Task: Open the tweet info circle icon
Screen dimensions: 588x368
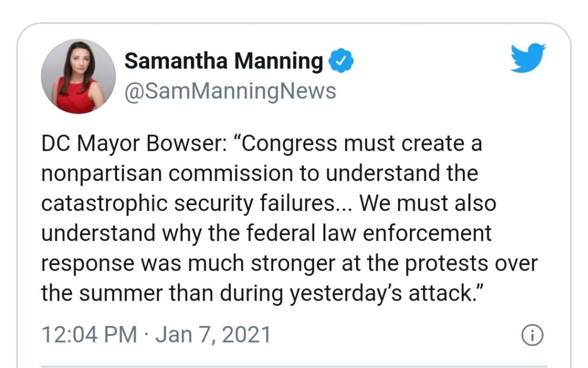Action: [532, 335]
